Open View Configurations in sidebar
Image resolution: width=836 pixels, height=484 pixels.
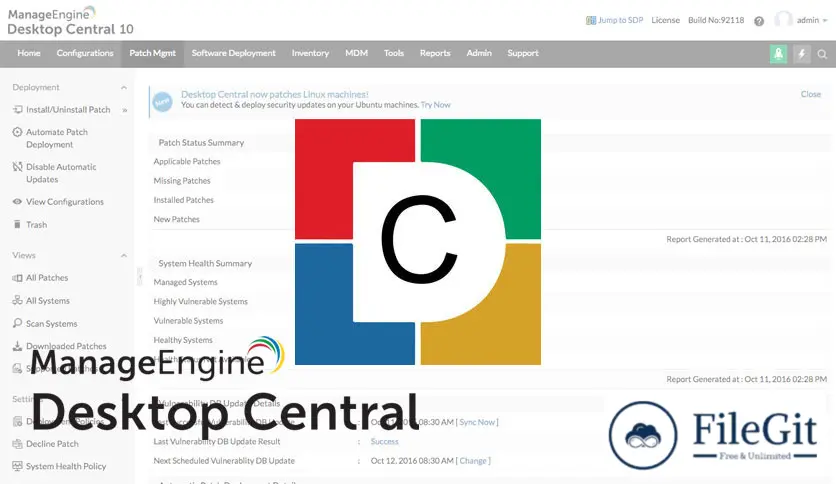click(65, 202)
